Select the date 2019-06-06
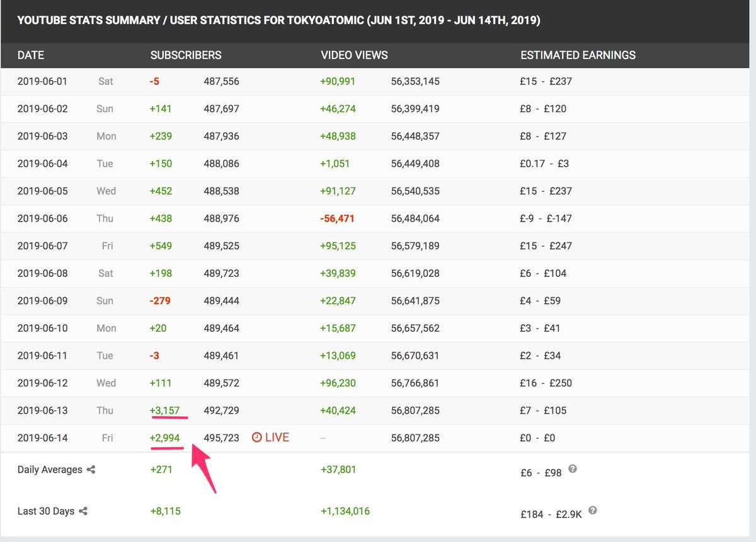Image resolution: width=756 pixels, height=542 pixels. [x=42, y=218]
